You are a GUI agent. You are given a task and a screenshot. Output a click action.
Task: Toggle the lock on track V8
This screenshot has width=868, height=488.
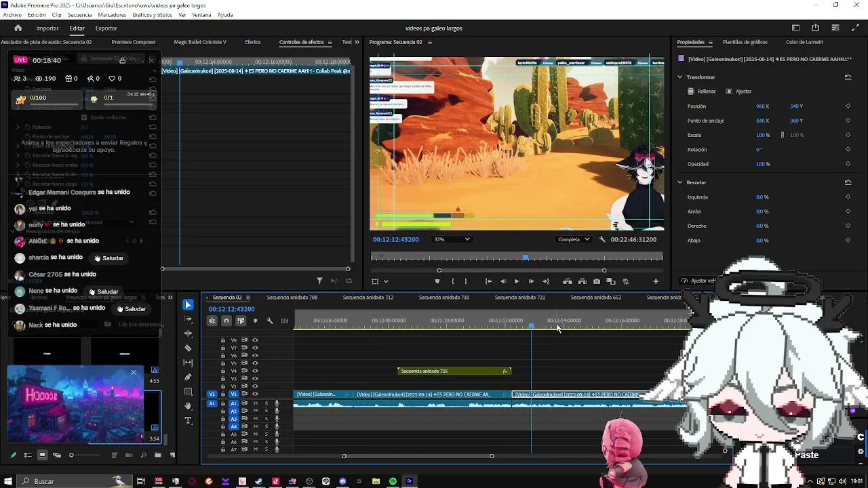[x=222, y=340]
